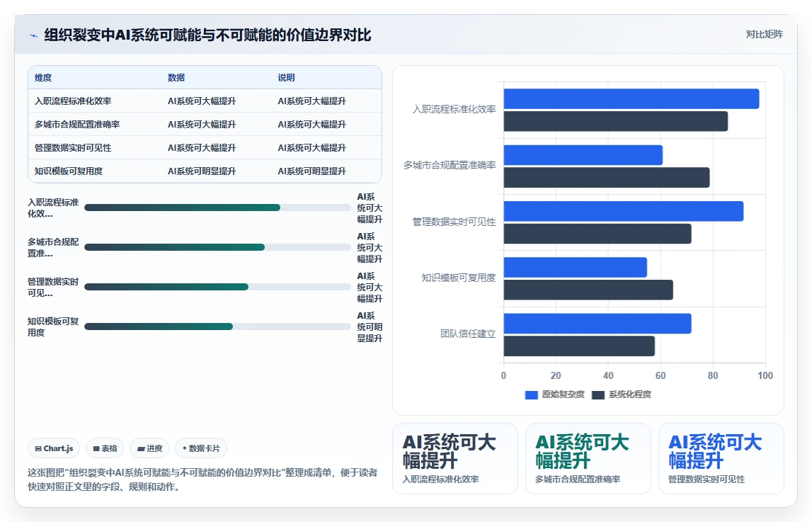Click the dark 系统化程度 legend swatch
The height and width of the screenshot is (522, 812).
(598, 395)
